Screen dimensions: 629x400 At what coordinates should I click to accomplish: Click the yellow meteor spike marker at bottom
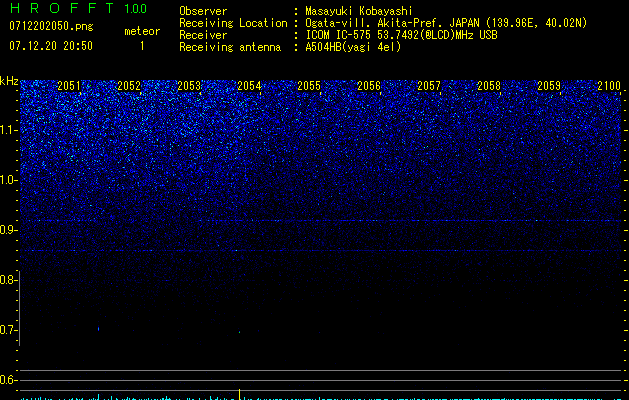(x=239, y=394)
